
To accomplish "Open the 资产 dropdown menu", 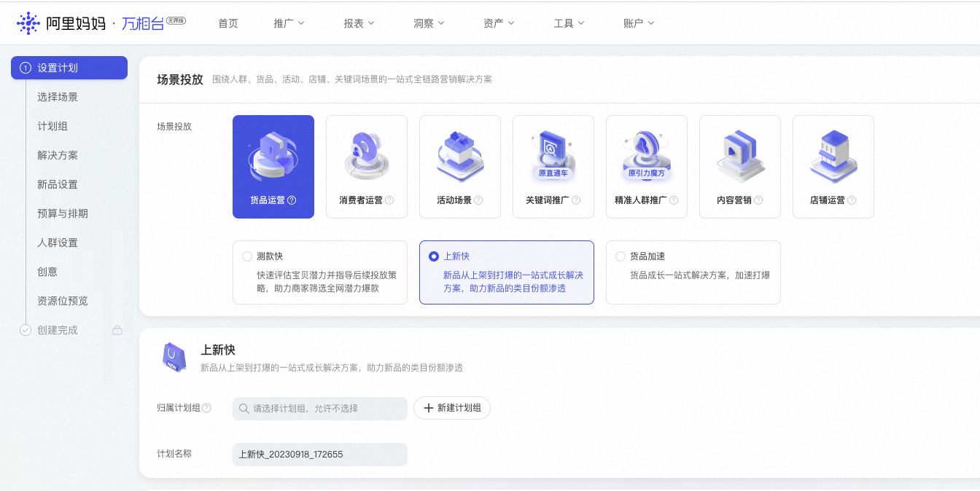I will pyautogui.click(x=499, y=23).
